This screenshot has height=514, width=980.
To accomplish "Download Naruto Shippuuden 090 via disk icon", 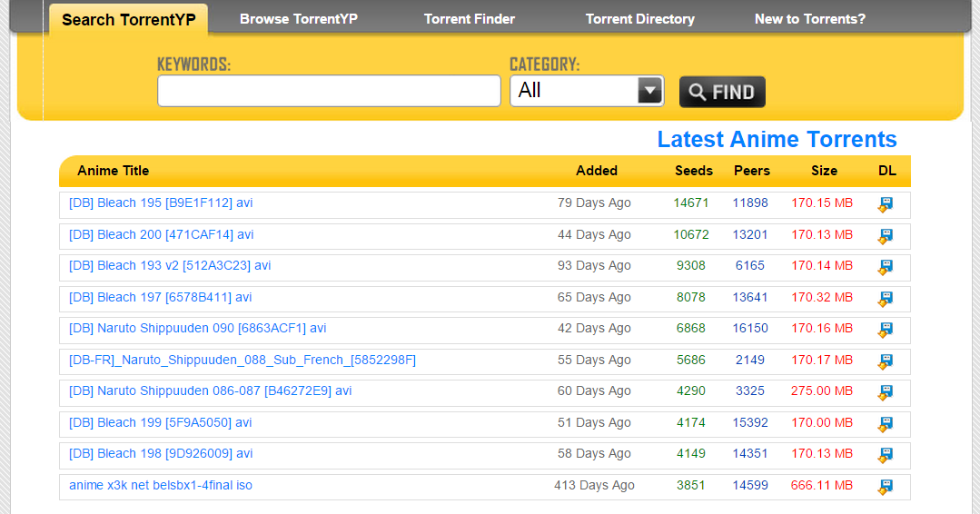I will (886, 330).
